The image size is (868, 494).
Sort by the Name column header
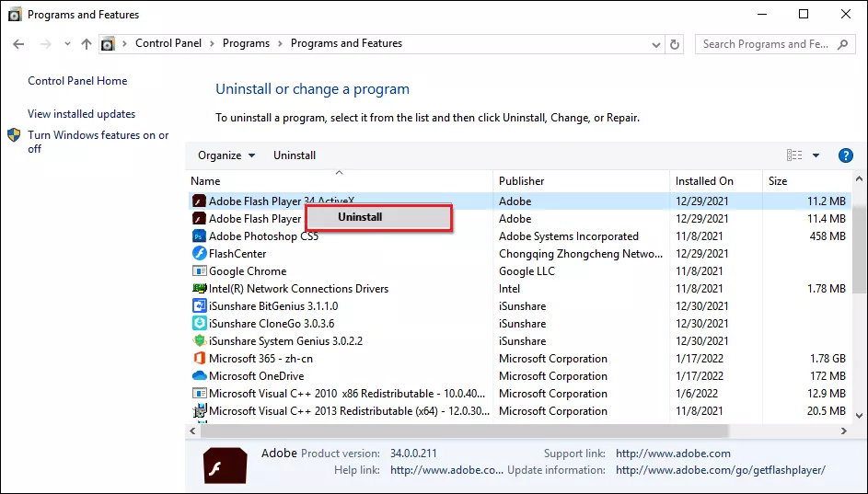205,181
